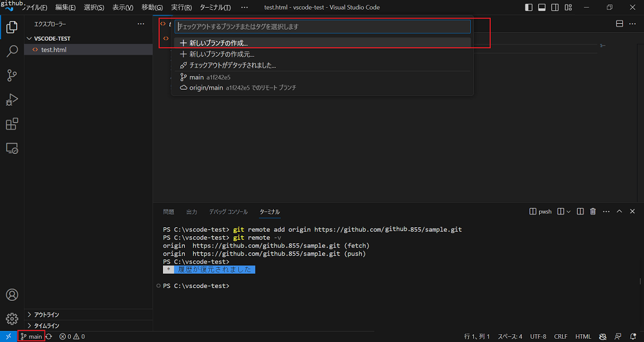Open the ターミナル(T) menu
This screenshot has height=342, width=644.
[x=215, y=8]
